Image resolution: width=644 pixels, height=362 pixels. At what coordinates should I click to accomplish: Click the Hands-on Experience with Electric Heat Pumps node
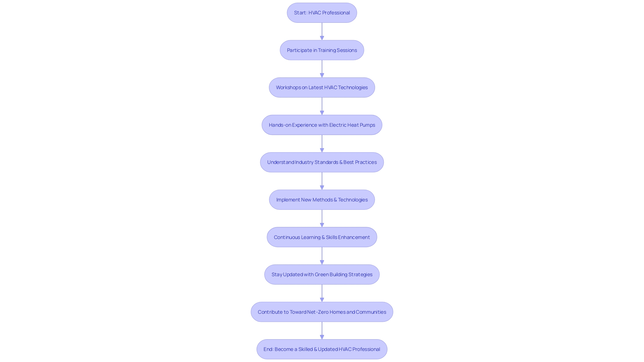tap(322, 124)
